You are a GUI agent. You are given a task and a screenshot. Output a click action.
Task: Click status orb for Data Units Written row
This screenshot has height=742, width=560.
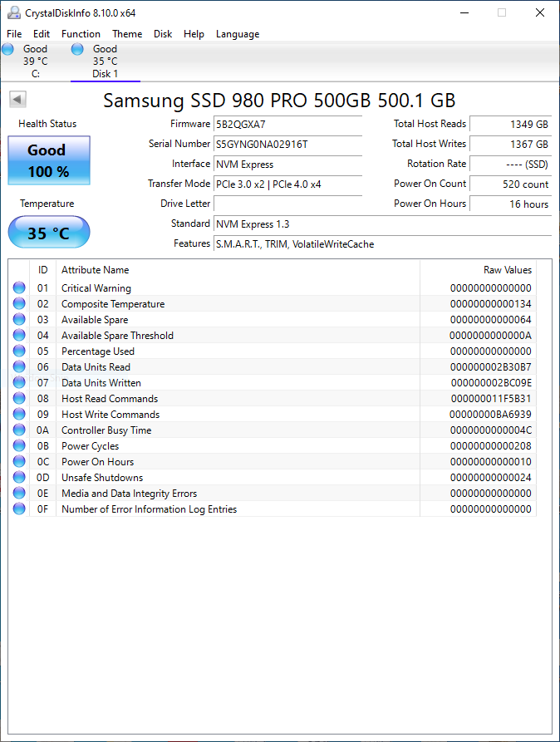point(19,382)
